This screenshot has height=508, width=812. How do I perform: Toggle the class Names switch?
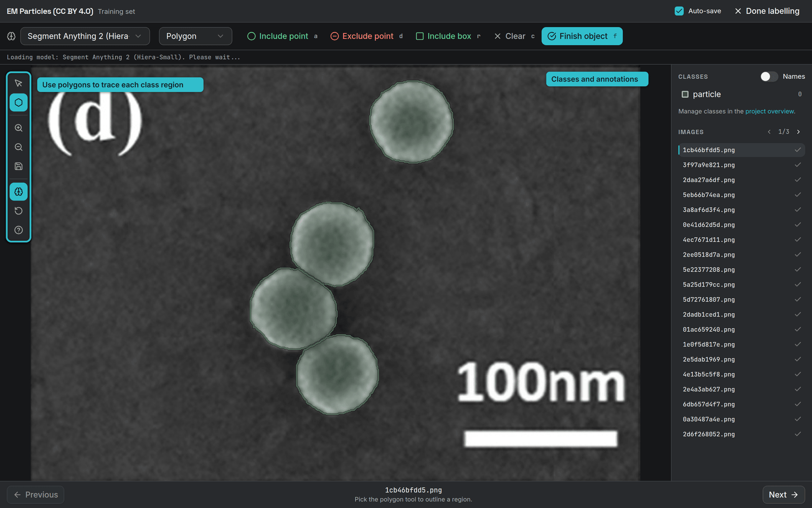coord(769,76)
